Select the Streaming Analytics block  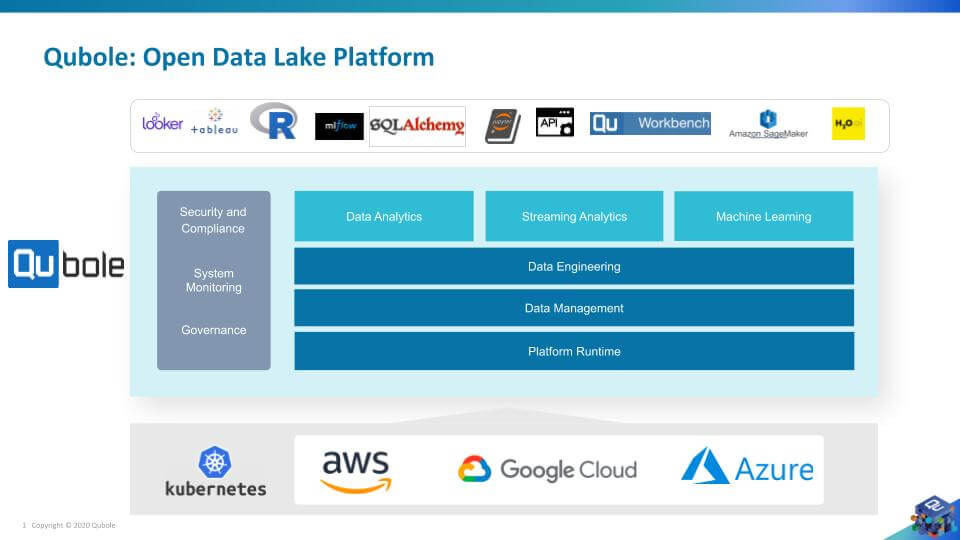pos(574,216)
